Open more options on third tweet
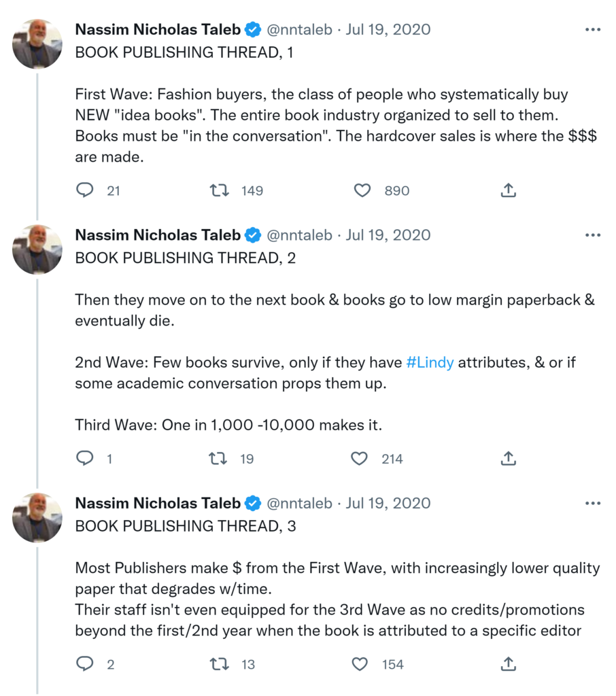Screen dimensions: 616x696 click(x=593, y=504)
